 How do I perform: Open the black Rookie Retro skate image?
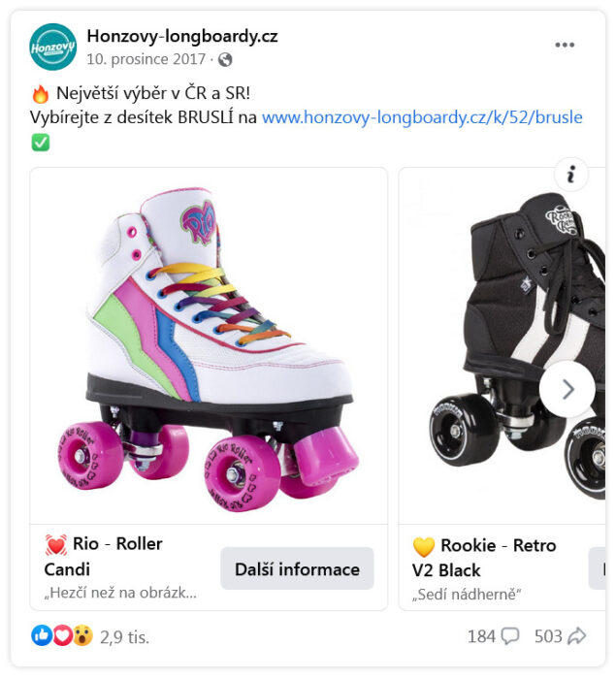[x=502, y=345]
